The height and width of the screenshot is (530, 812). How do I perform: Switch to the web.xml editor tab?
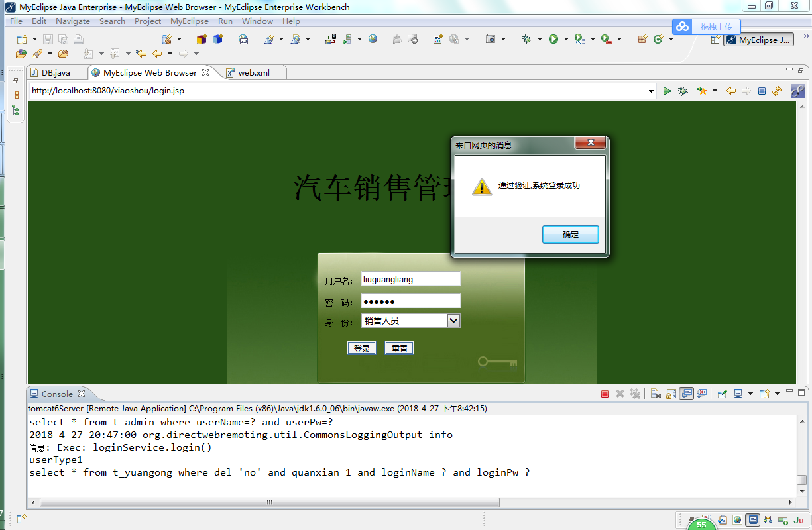click(x=254, y=73)
